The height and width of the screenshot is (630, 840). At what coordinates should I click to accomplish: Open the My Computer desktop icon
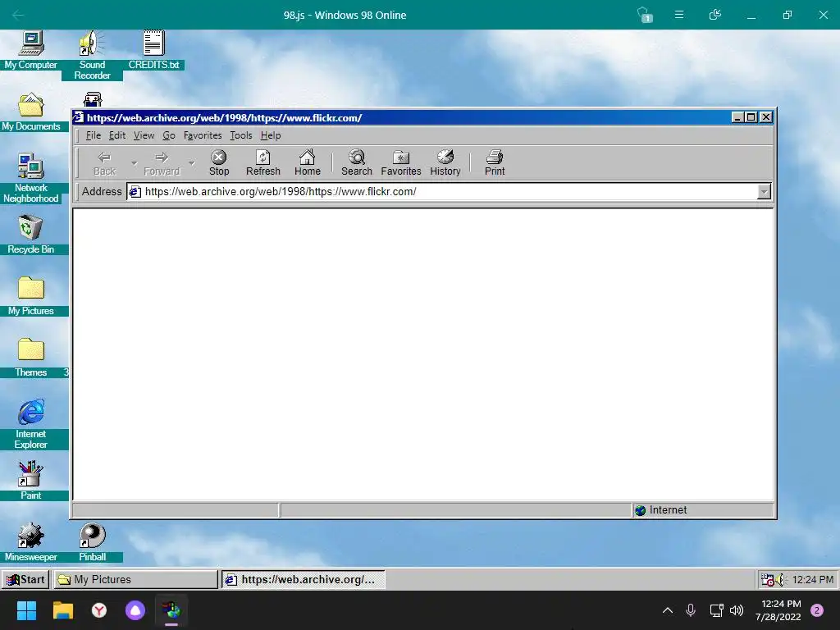pos(31,50)
